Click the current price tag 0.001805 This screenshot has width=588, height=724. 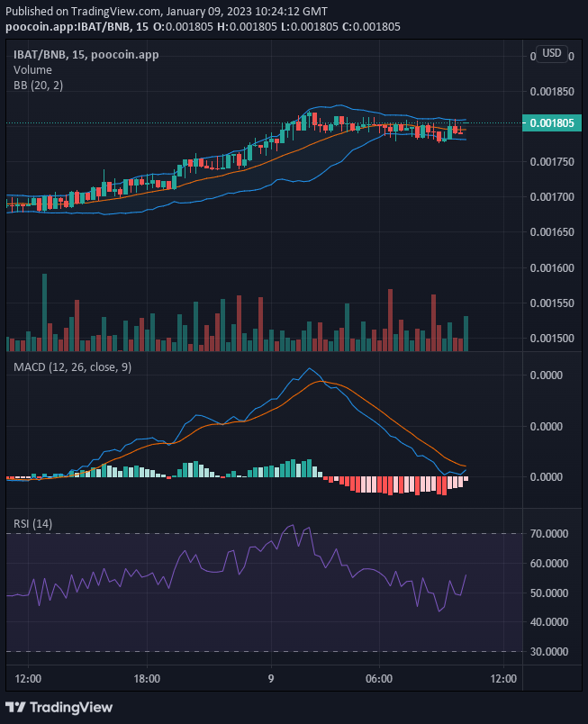pyautogui.click(x=552, y=123)
